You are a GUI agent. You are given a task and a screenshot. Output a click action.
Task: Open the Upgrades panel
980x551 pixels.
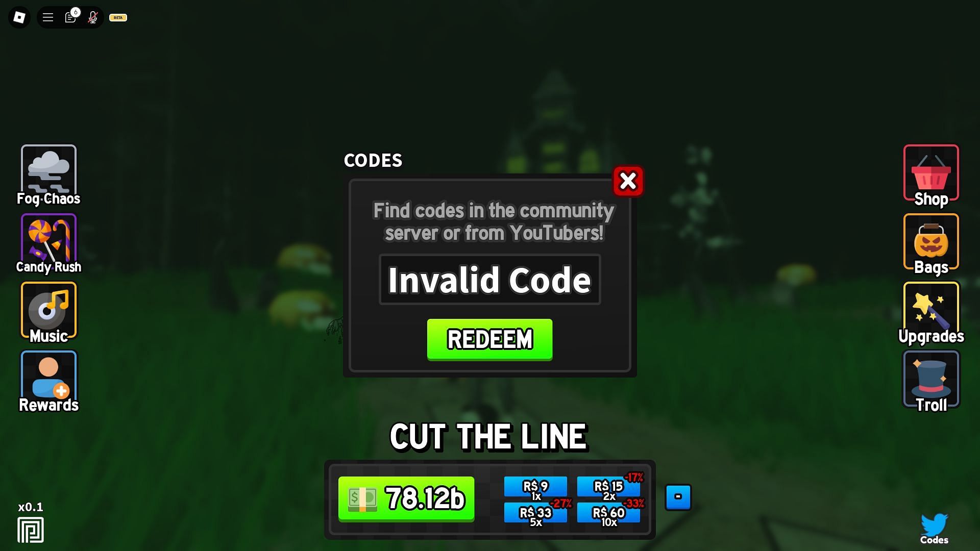tap(931, 312)
